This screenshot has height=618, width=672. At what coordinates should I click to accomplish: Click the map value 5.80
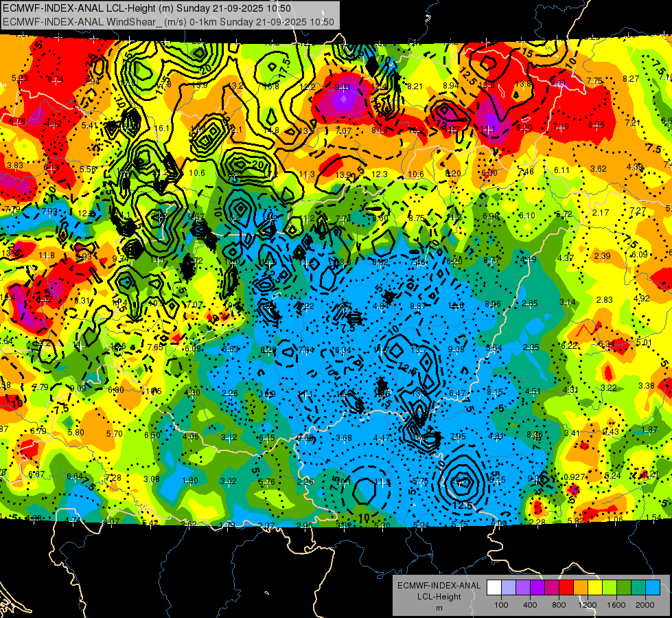click(x=76, y=433)
